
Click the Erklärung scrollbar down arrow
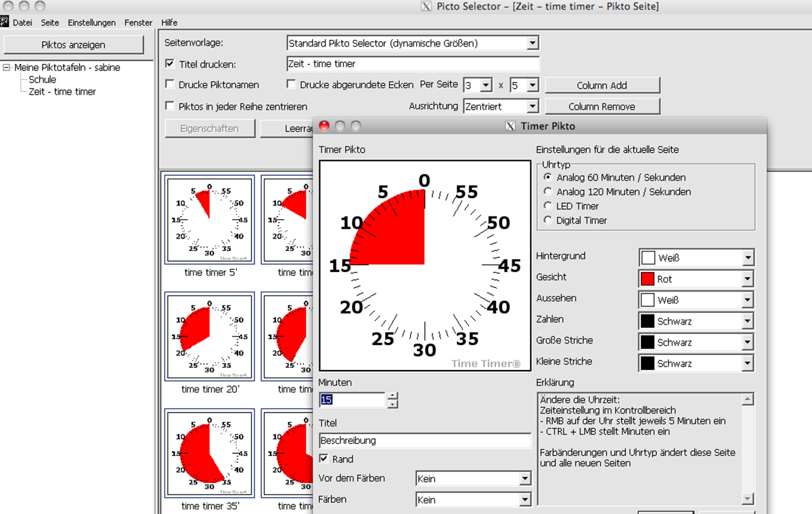coord(748,499)
